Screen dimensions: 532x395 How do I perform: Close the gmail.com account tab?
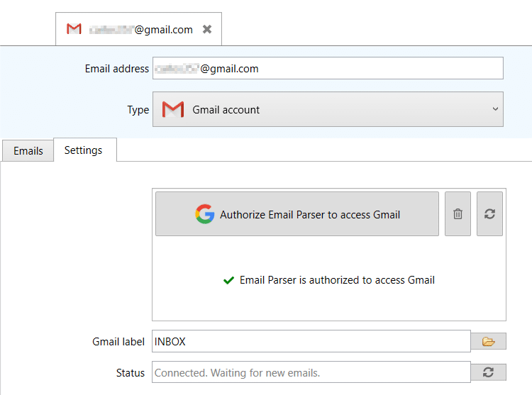coord(207,30)
